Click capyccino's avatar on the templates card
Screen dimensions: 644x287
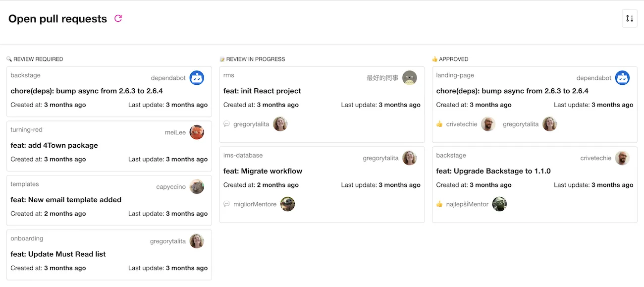[196, 186]
